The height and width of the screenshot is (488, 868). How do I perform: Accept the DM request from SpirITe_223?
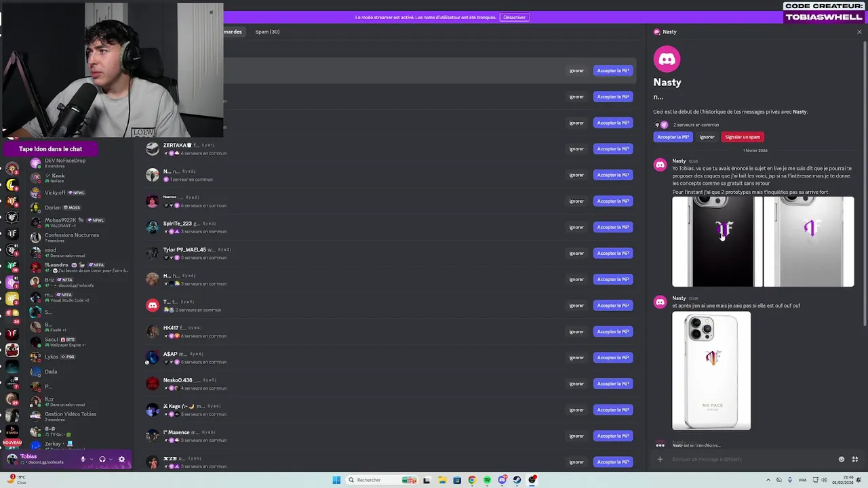(x=613, y=227)
